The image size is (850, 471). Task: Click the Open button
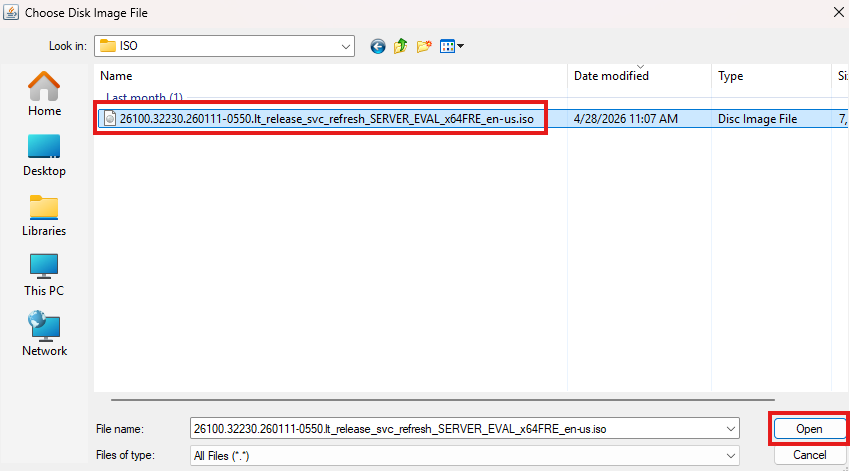tap(809, 429)
